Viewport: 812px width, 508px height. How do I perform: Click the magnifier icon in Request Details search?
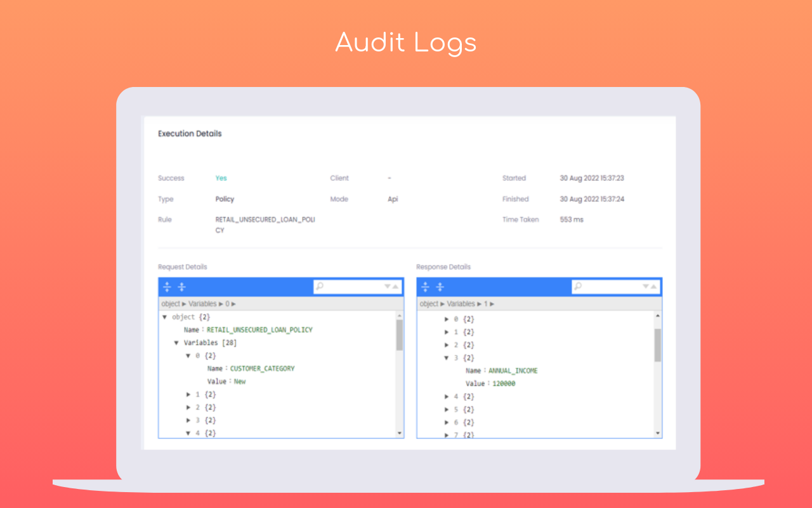[x=320, y=286]
